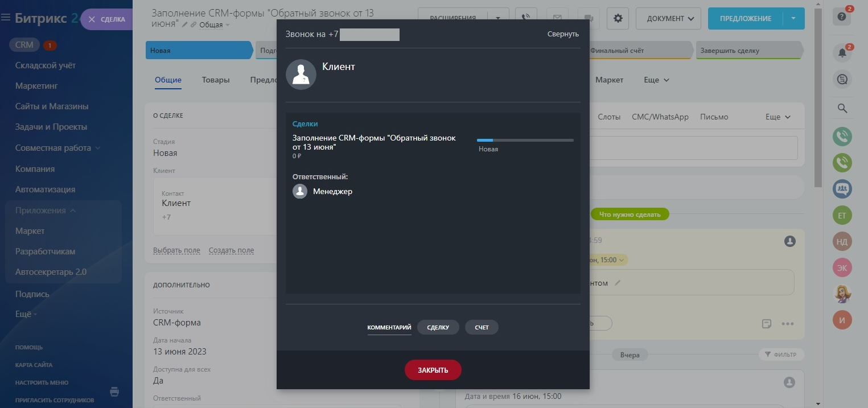Click the pencil icon in activity description
Viewport: 868px width, 408px height.
pos(618,283)
